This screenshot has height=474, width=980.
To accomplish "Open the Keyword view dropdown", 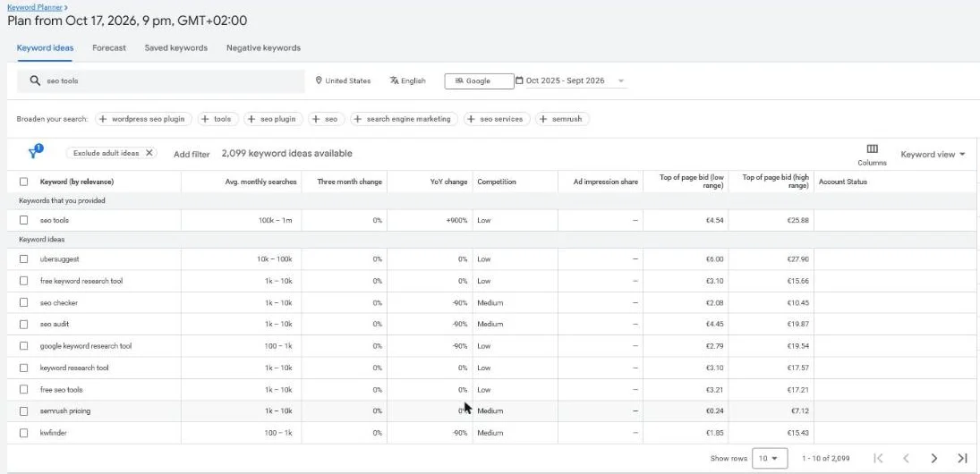I will pyautogui.click(x=933, y=154).
